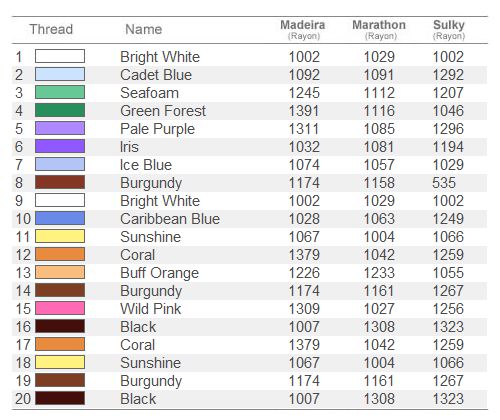Click the Madeira column header

coord(303,29)
